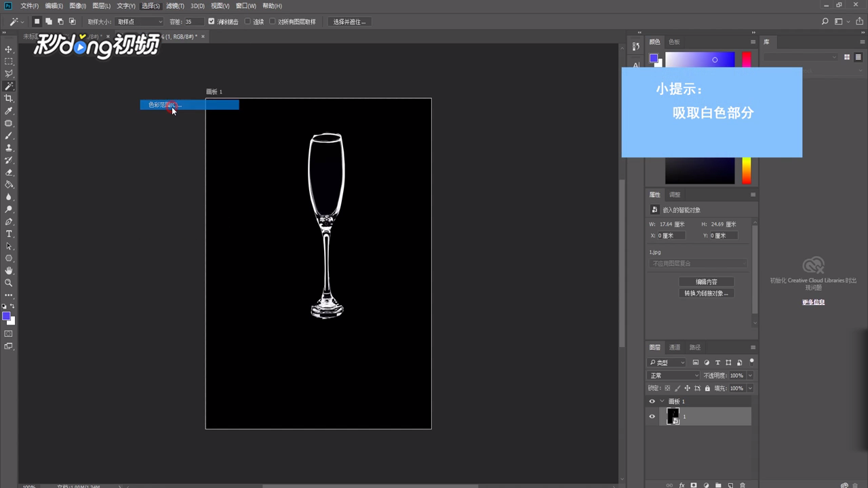
Task: Select the Horizontal Type tool
Action: coord(9,234)
